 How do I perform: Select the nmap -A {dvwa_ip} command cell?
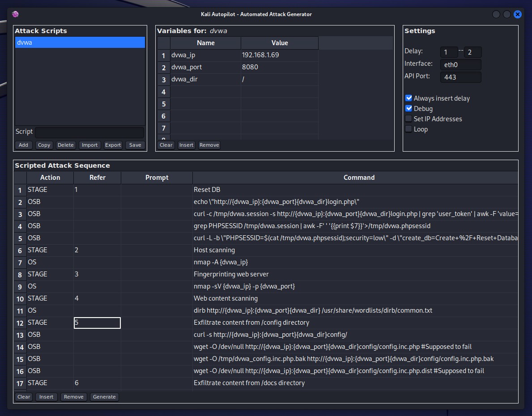point(355,262)
